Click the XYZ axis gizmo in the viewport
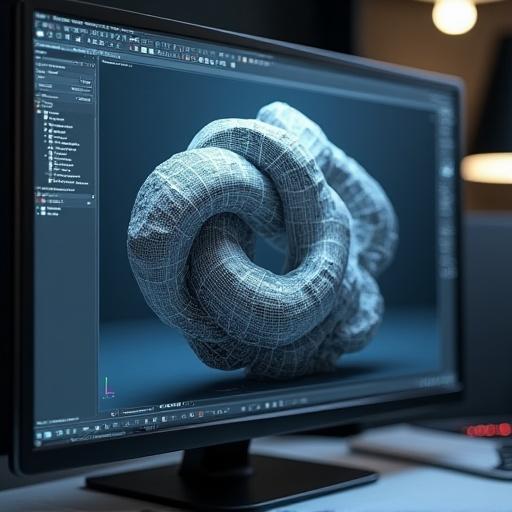The height and width of the screenshot is (512, 512). pos(108,388)
